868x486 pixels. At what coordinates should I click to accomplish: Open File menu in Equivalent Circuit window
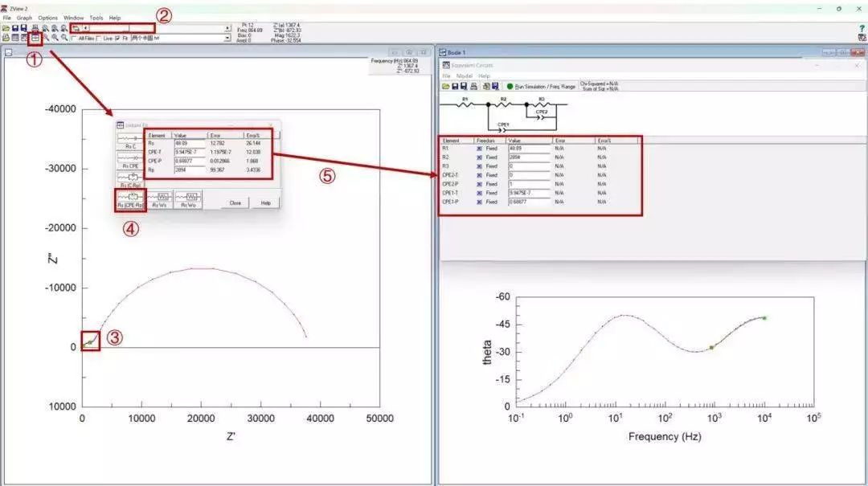point(446,76)
